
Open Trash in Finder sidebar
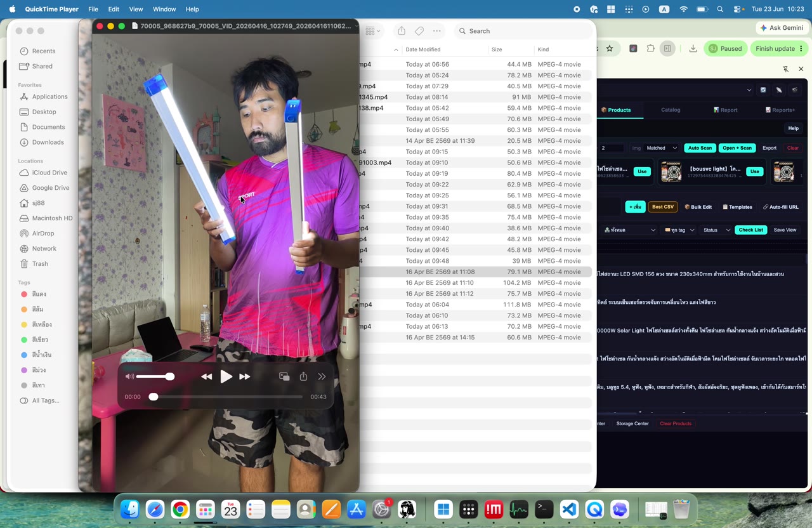pos(40,264)
